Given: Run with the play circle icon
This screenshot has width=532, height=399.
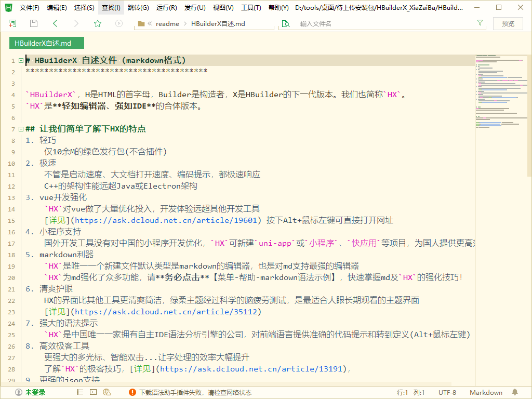Looking at the screenshot, I should [x=119, y=23].
